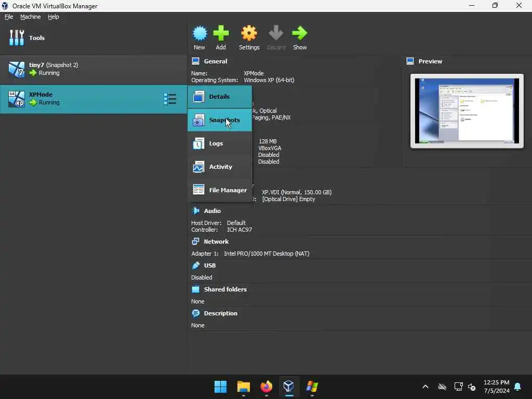Click the General section heading
This screenshot has width=532, height=399.
(216, 61)
